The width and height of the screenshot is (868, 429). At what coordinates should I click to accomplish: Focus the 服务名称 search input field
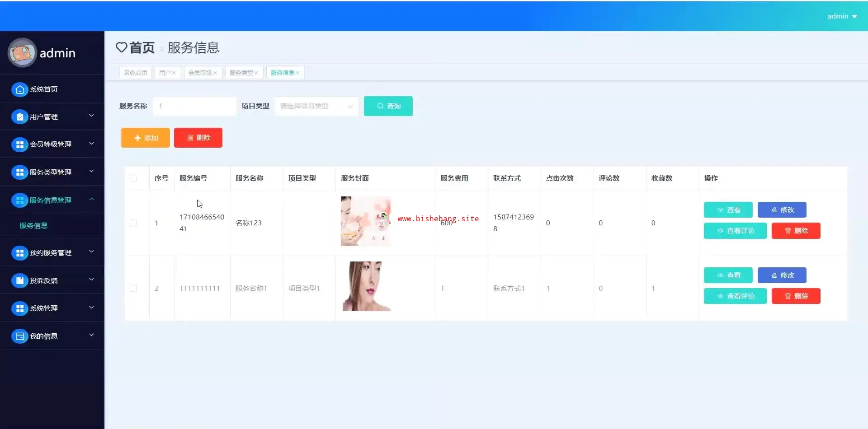click(x=194, y=106)
